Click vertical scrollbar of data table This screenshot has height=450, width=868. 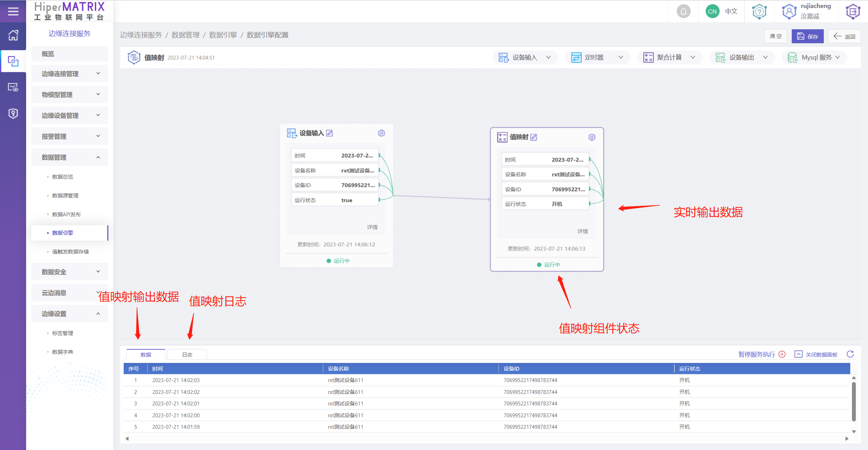pos(854,402)
